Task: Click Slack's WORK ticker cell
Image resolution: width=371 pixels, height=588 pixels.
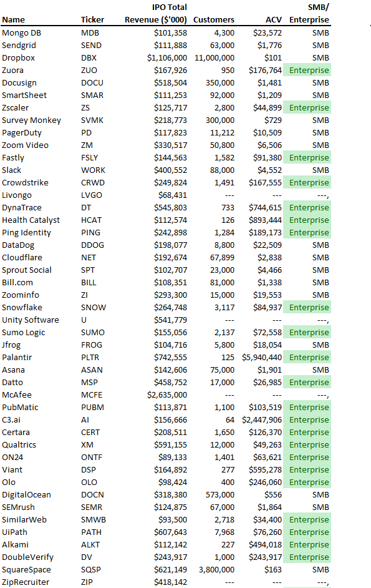Action: 93,170
